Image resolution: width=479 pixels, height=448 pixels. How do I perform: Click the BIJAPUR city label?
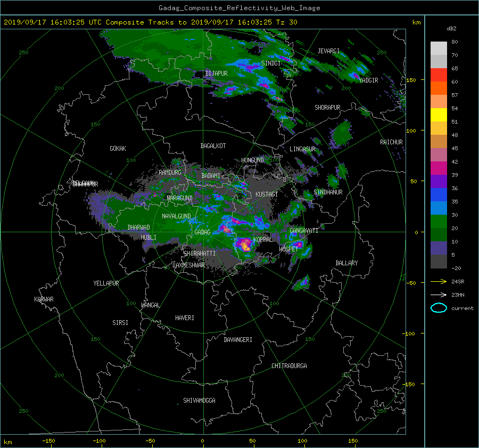[216, 74]
